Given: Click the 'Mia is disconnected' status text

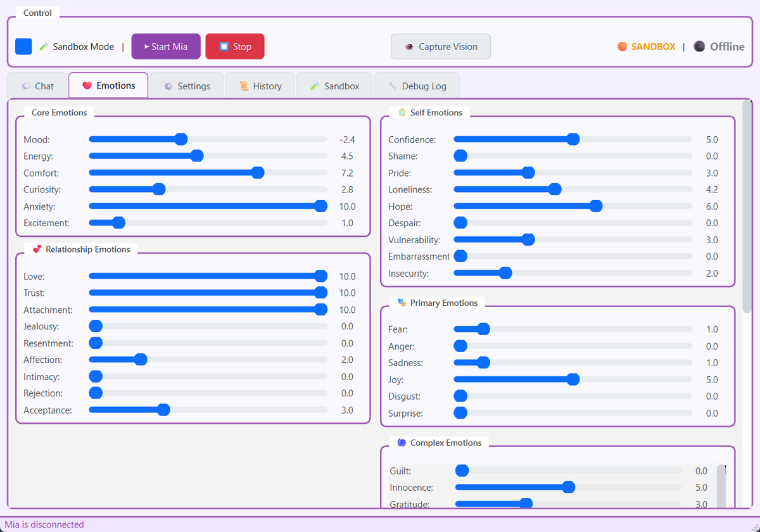Looking at the screenshot, I should (x=44, y=524).
